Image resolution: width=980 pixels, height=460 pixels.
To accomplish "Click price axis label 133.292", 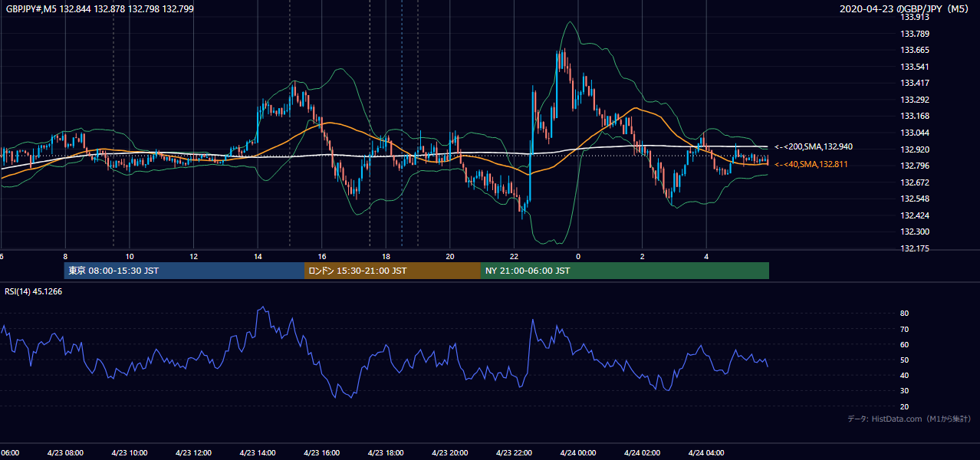I will (x=915, y=100).
